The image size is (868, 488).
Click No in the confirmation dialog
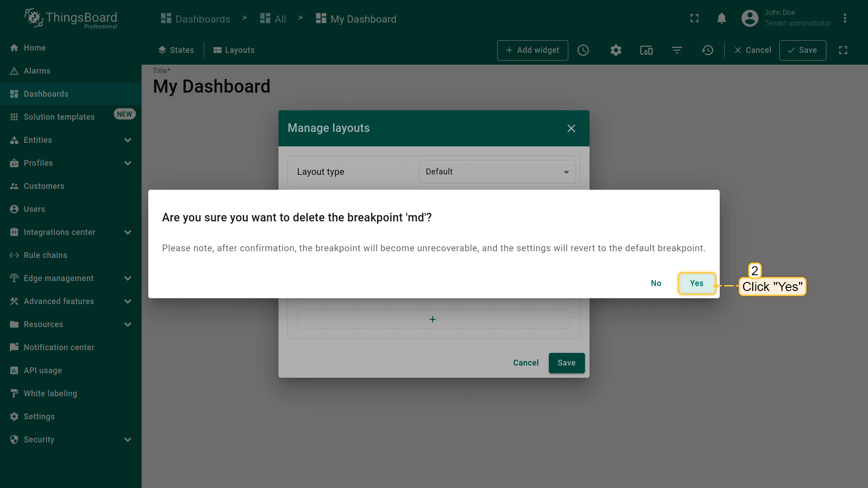tap(656, 283)
